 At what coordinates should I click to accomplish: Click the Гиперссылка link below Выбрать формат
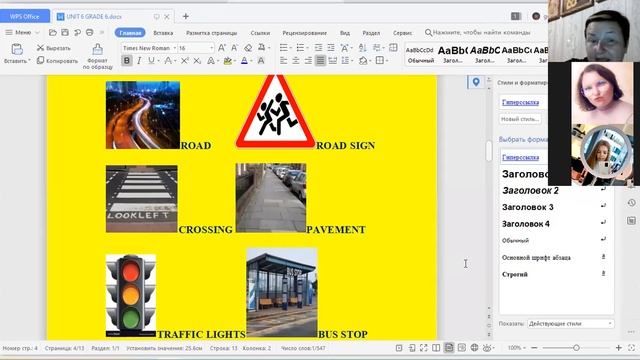coord(520,158)
